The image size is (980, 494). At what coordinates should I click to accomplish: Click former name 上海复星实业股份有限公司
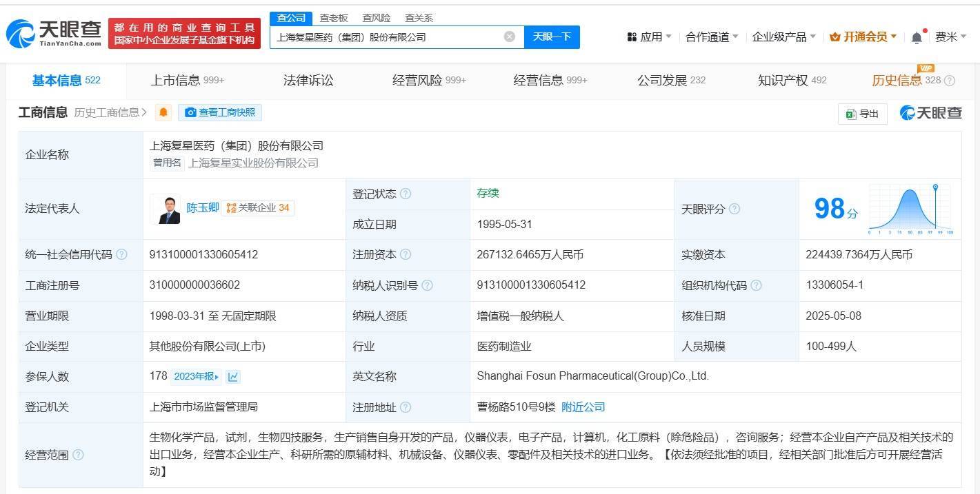[253, 163]
